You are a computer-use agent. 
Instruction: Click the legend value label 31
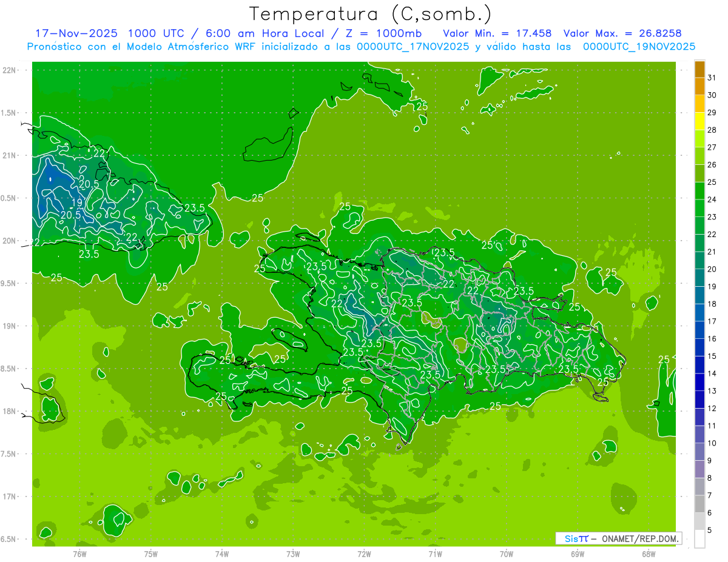click(x=712, y=78)
